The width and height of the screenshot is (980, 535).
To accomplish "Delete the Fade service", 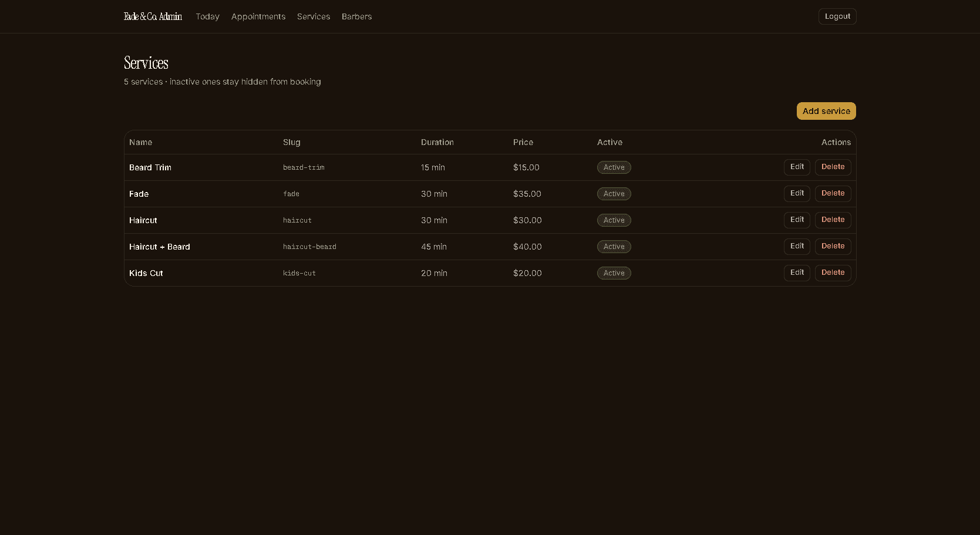I will click(833, 193).
